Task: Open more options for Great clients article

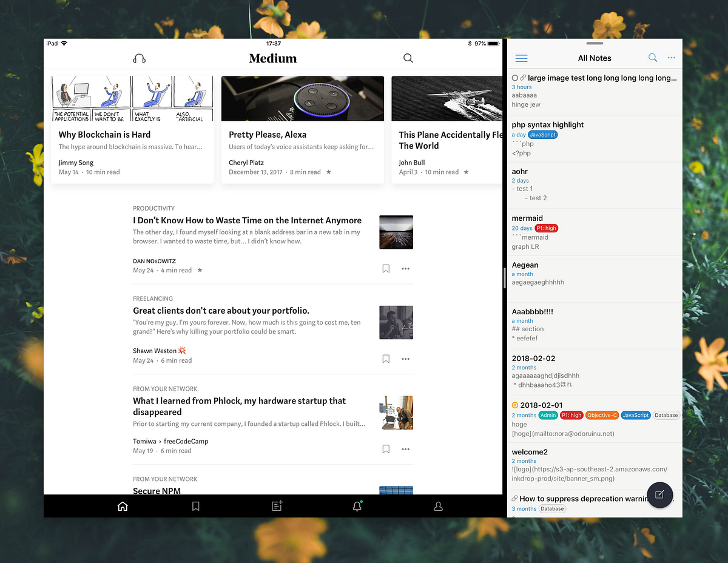Action: [405, 359]
